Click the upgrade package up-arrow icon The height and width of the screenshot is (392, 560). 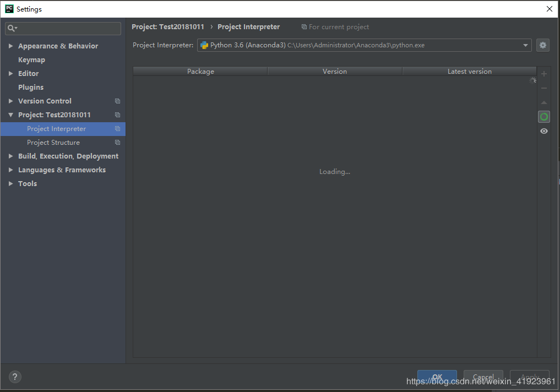pyautogui.click(x=544, y=102)
